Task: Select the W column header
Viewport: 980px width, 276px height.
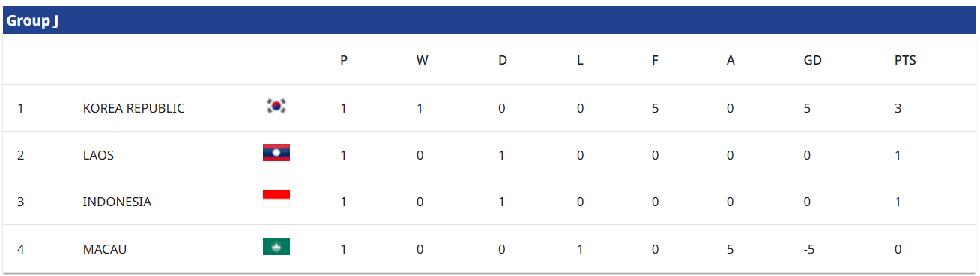Action: coord(422,61)
